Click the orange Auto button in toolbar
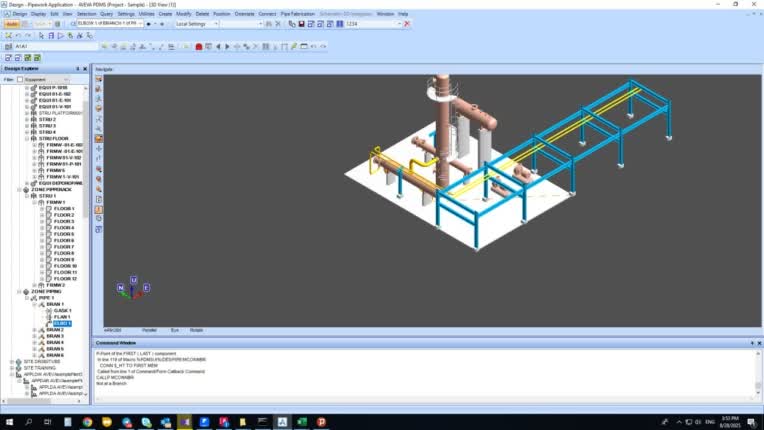Screen dimensions: 764x430 pos(12,24)
